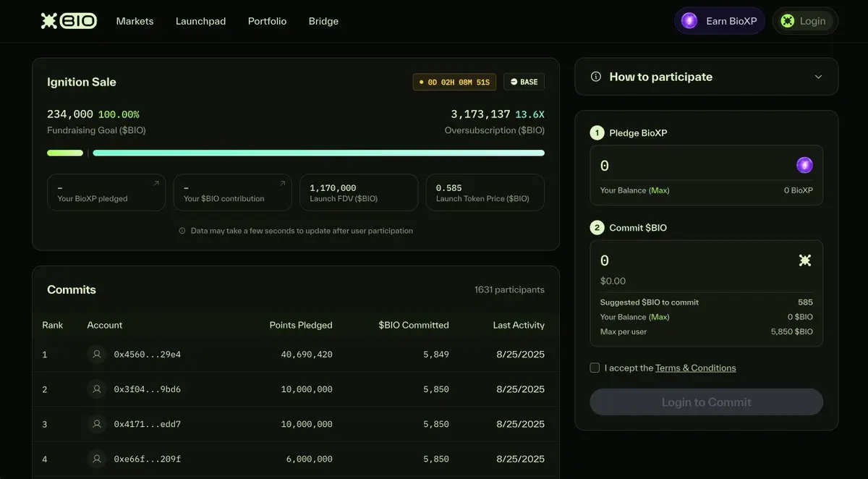Click the info icon beside How to participate
This screenshot has height=479, width=868.
pos(596,77)
